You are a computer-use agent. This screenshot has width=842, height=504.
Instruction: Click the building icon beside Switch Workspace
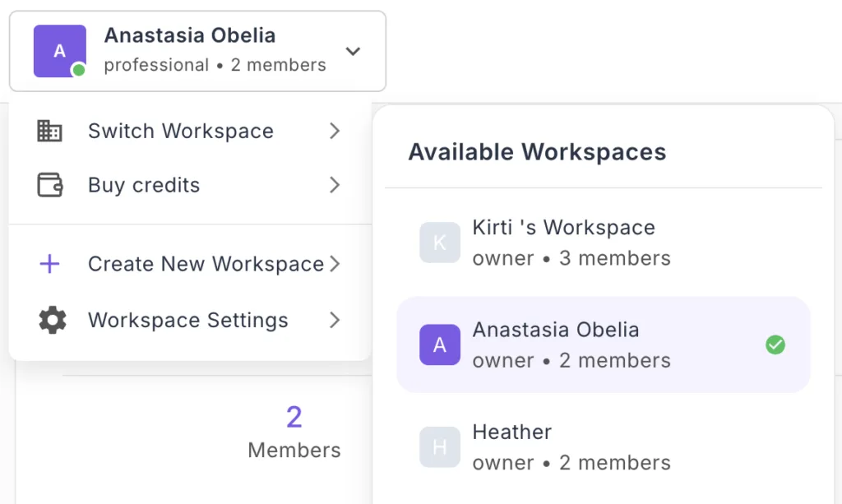coord(50,132)
